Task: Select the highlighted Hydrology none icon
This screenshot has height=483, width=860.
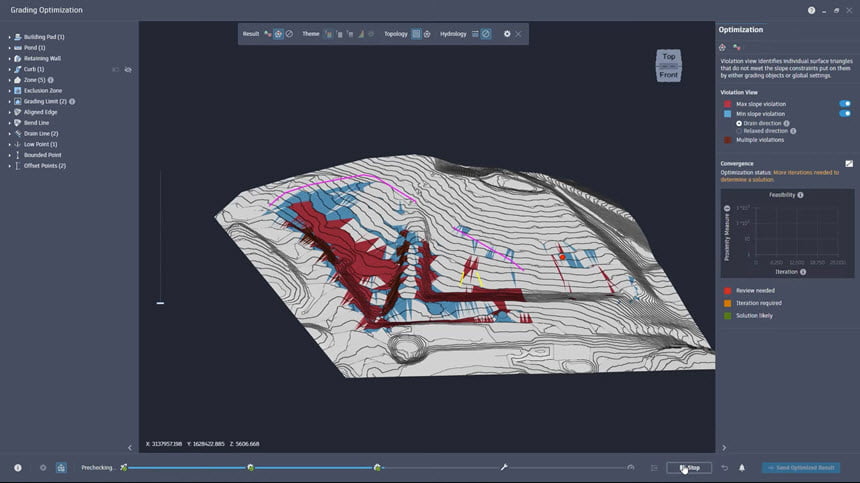Action: 485,34
